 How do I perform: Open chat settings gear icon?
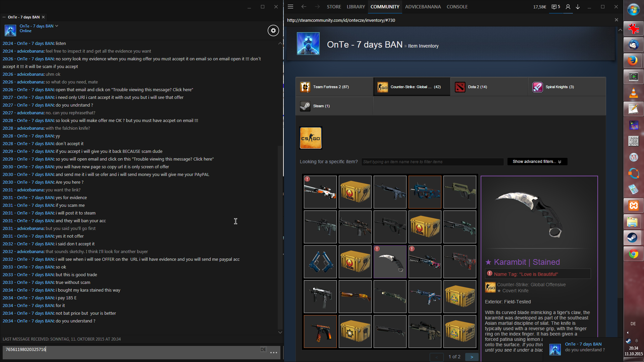273,31
